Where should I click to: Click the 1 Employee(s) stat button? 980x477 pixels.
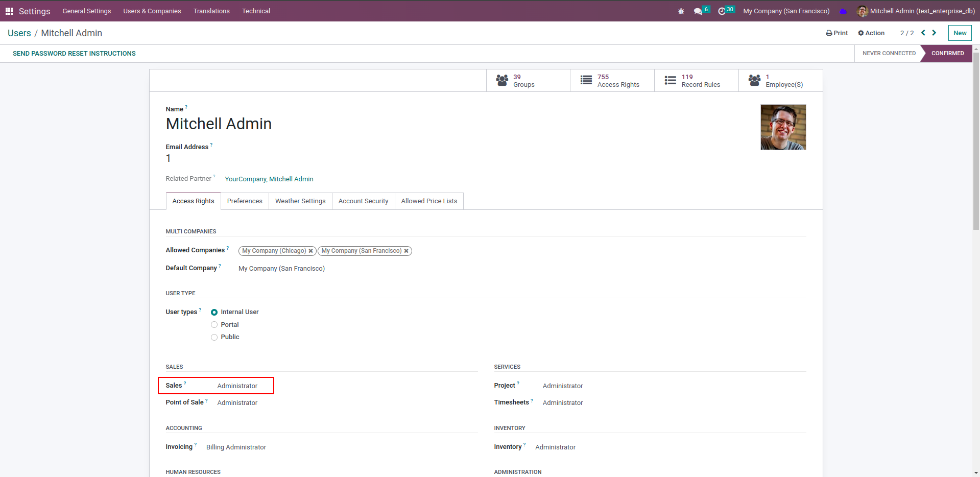781,81
